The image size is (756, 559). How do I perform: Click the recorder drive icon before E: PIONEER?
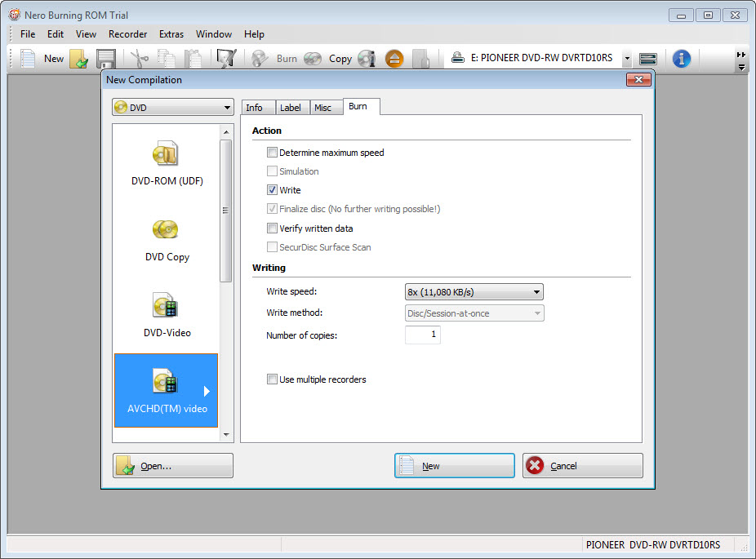click(457, 58)
